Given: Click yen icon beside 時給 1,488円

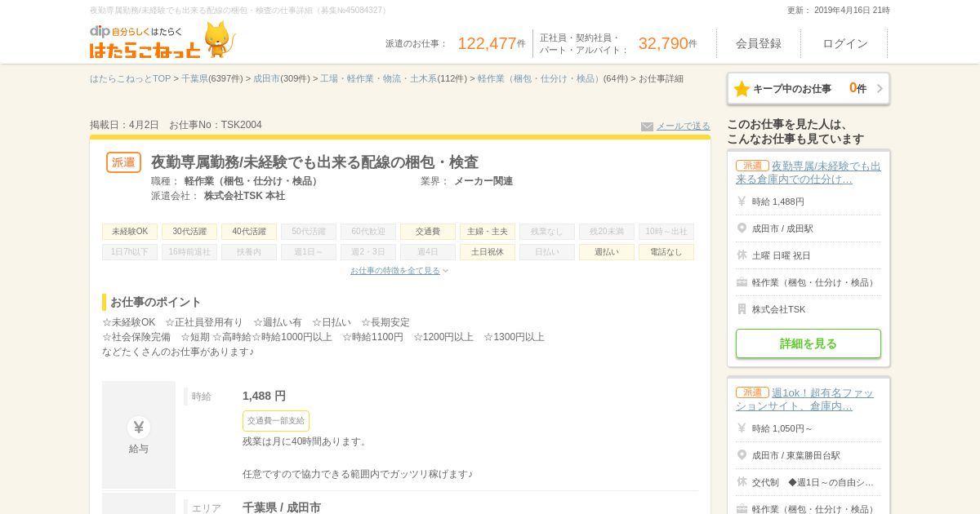Looking at the screenshot, I should tap(742, 202).
